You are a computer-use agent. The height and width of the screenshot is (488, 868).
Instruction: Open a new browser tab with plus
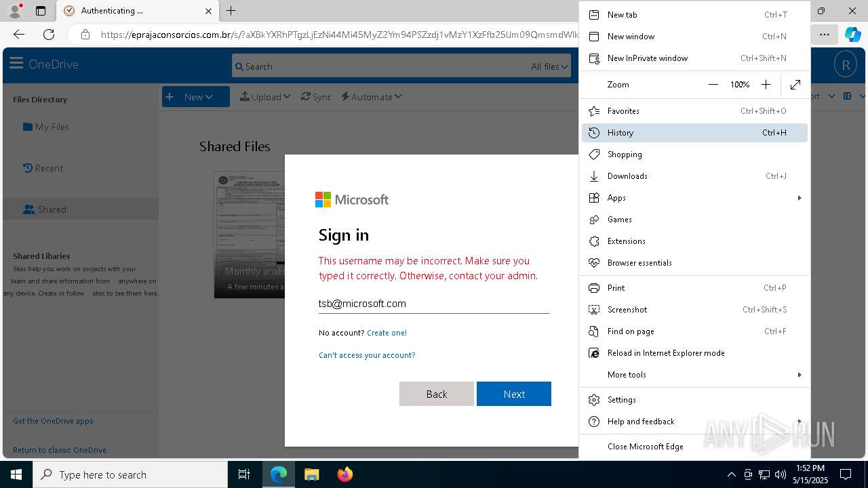(231, 11)
